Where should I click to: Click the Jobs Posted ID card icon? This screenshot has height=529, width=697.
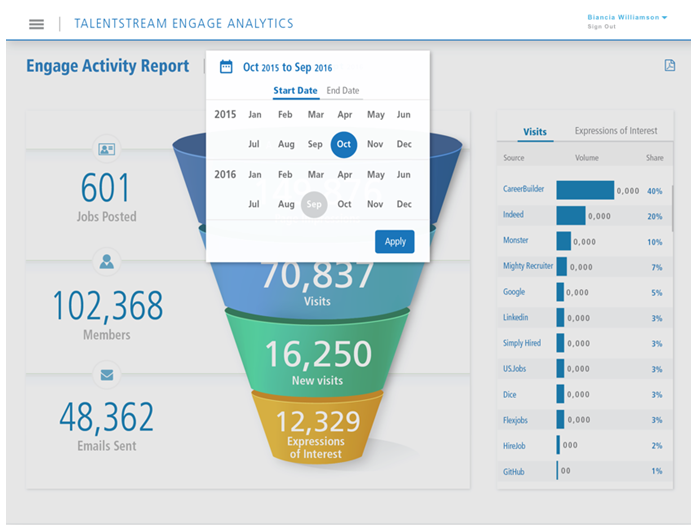pyautogui.click(x=107, y=149)
